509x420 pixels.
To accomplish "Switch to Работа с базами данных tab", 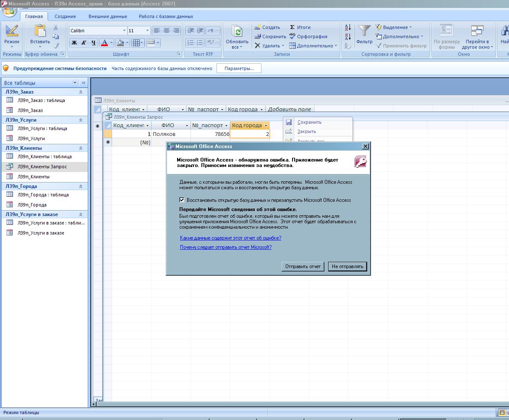I will (x=166, y=16).
